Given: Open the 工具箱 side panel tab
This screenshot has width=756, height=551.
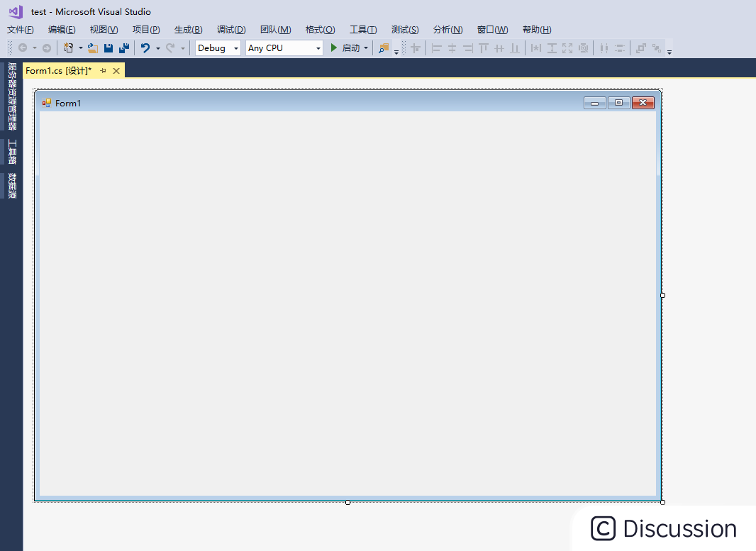Looking at the screenshot, I should coord(12,152).
